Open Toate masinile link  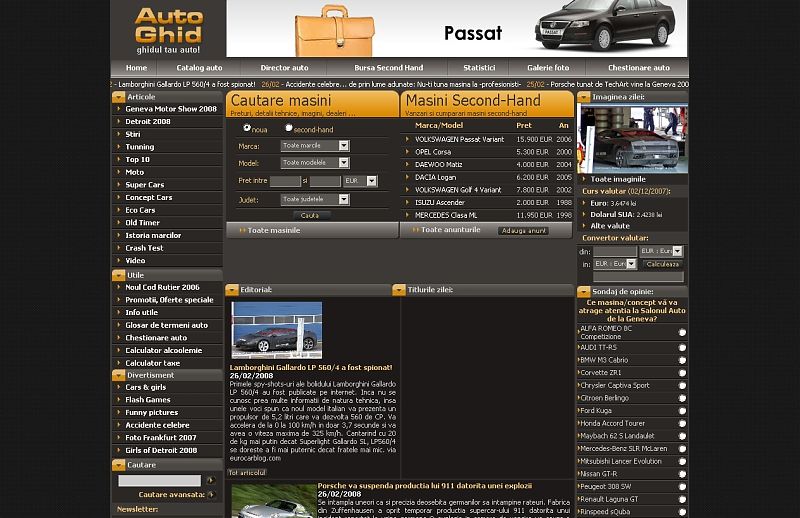274,231
